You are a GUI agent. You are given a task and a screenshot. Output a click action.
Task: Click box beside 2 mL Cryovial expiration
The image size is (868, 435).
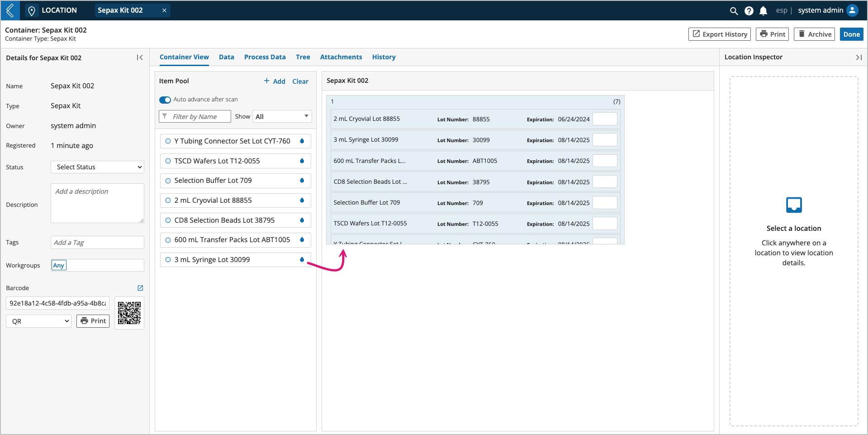(605, 119)
